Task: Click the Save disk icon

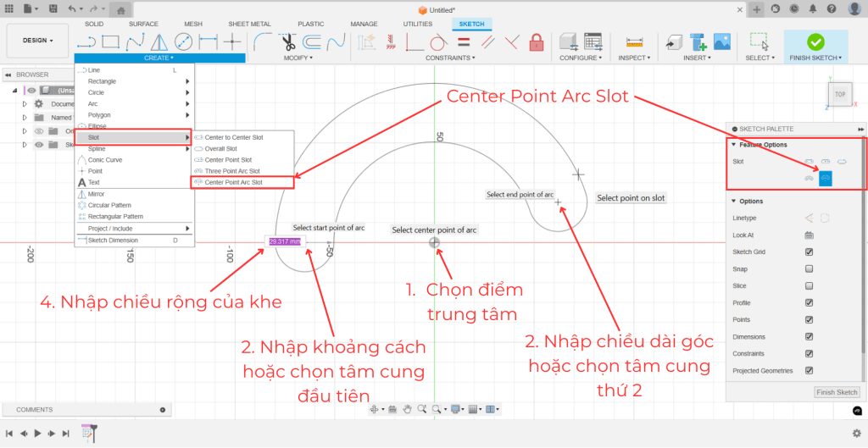Action: click(x=53, y=9)
